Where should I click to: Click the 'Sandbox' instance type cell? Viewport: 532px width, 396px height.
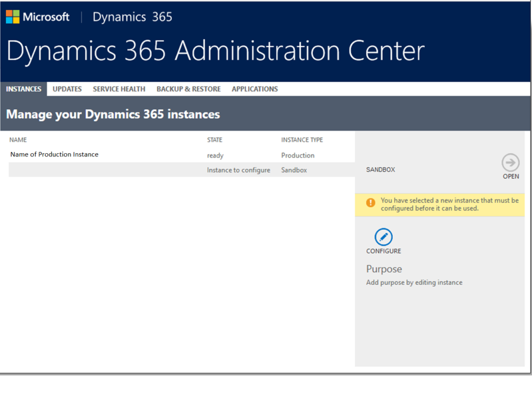(294, 170)
